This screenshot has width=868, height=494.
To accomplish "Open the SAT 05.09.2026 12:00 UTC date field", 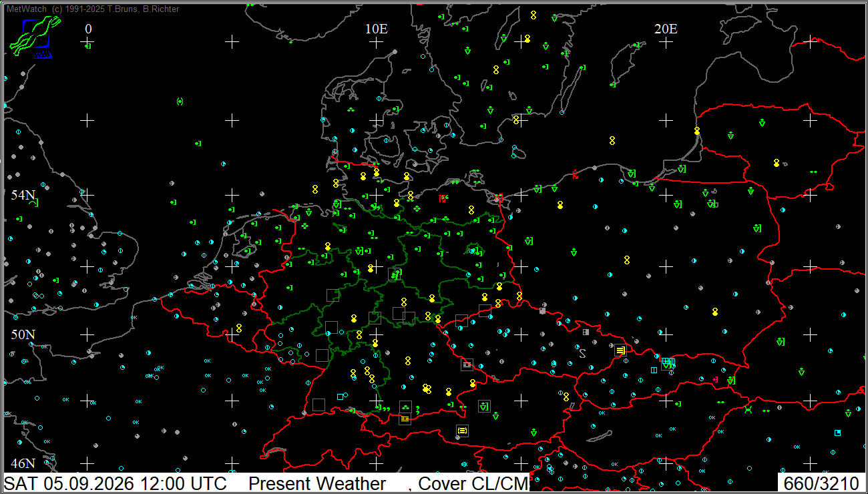I will coord(116,483).
